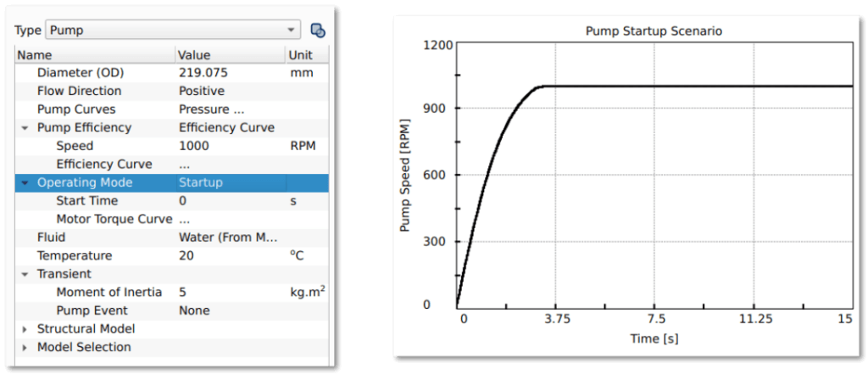
Task: Collapse the Transient group
Action: tap(25, 274)
